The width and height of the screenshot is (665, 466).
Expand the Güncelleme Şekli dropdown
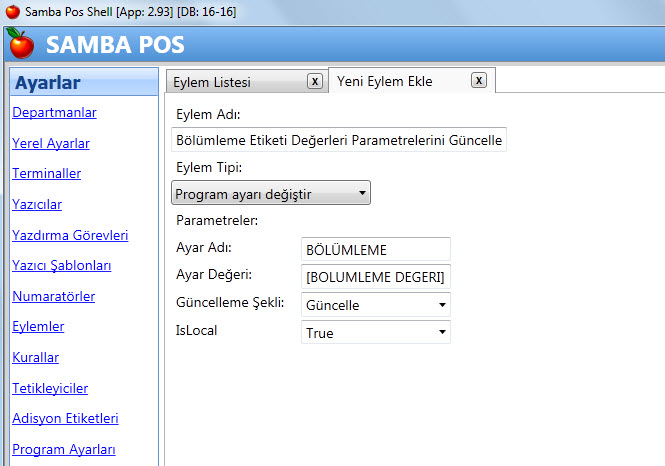tap(375, 305)
